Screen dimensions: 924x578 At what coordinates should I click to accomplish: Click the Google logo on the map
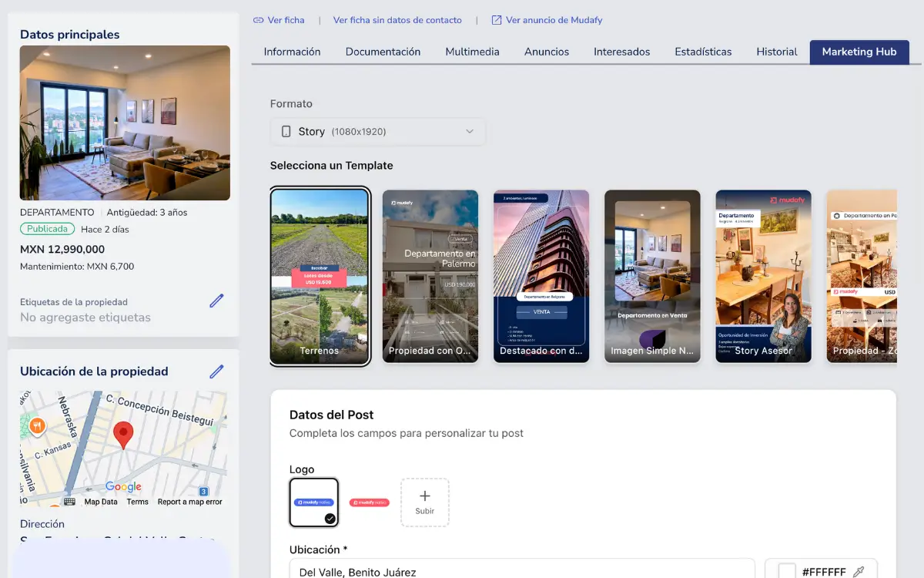(123, 486)
